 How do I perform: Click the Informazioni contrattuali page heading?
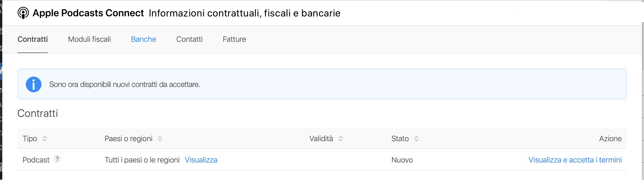(245, 13)
